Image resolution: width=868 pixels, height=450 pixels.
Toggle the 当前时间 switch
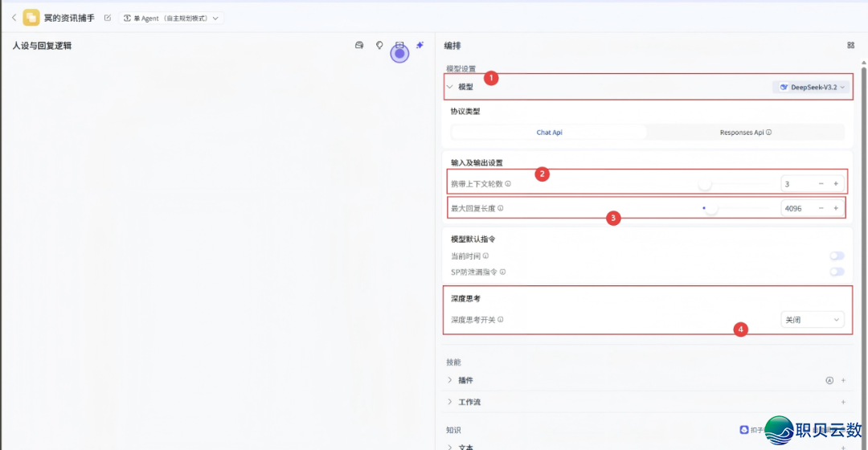coord(837,256)
